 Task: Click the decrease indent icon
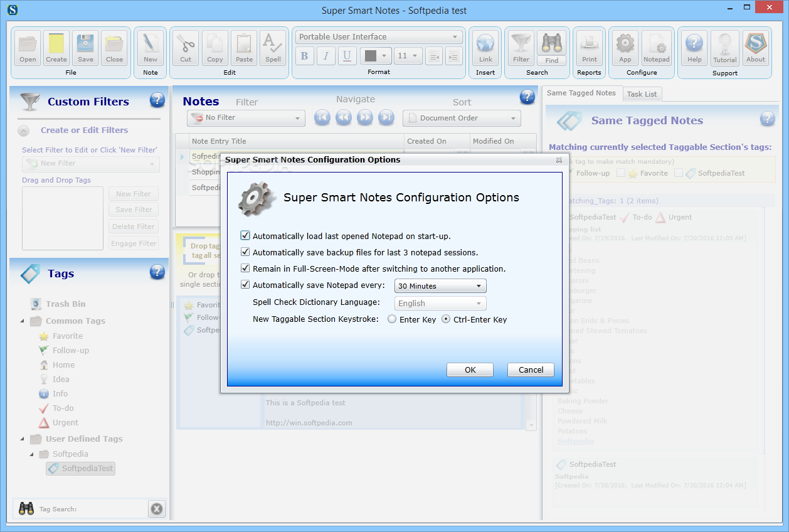tap(433, 56)
